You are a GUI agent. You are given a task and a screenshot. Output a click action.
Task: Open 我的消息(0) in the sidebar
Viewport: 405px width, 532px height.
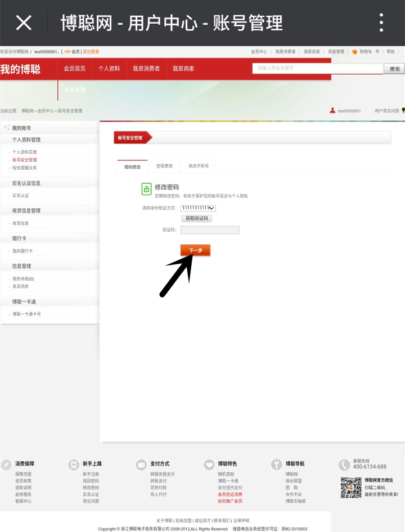point(23,279)
